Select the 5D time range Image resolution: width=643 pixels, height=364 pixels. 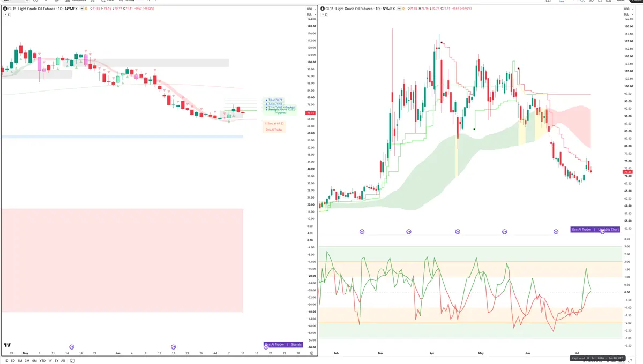point(13,361)
